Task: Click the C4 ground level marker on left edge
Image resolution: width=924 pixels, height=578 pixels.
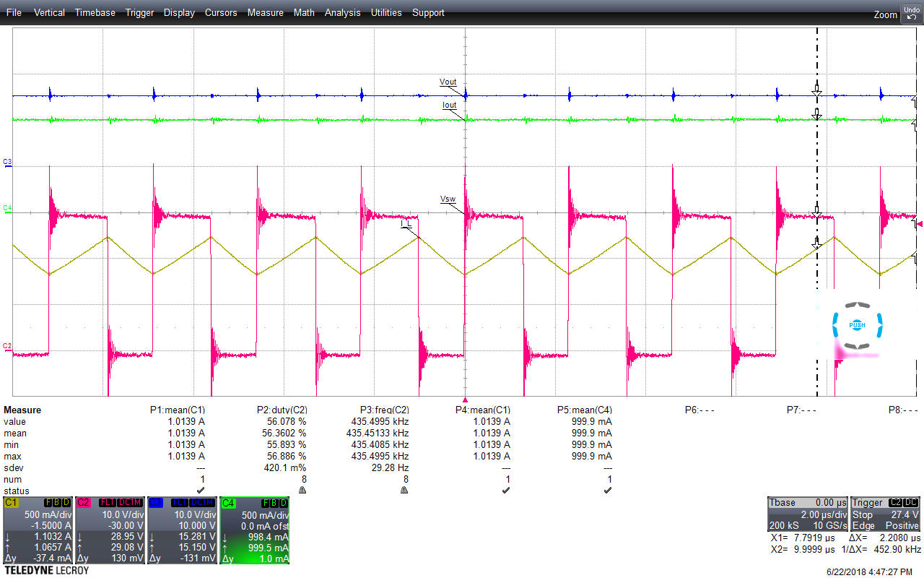Action: click(7, 209)
